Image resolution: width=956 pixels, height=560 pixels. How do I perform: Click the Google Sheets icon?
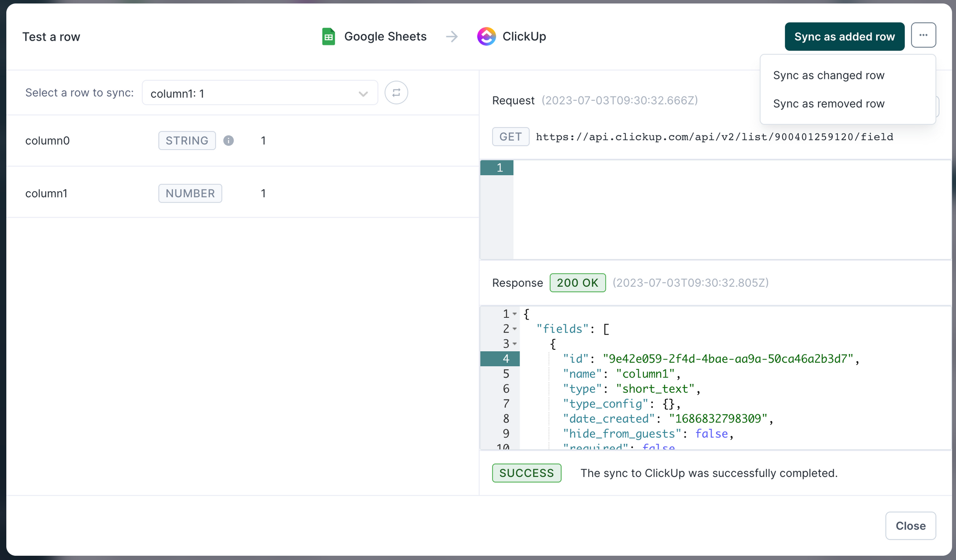(x=328, y=36)
